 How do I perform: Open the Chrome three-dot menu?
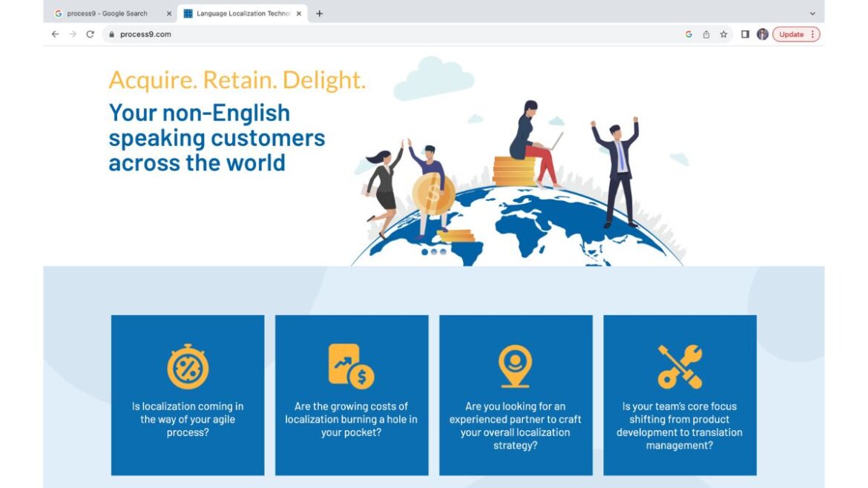pyautogui.click(x=812, y=34)
